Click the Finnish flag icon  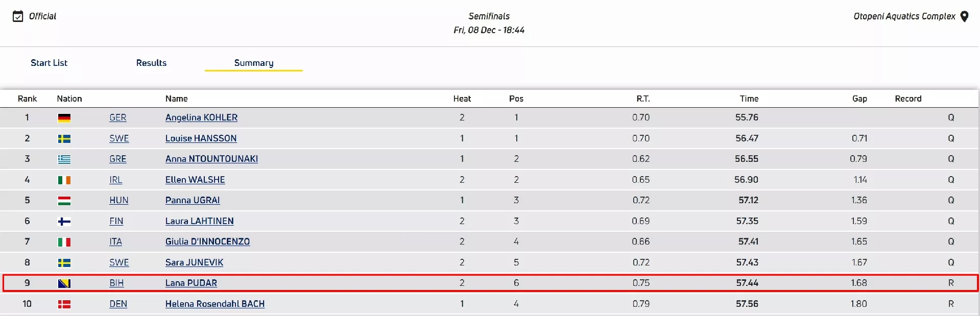(x=64, y=222)
